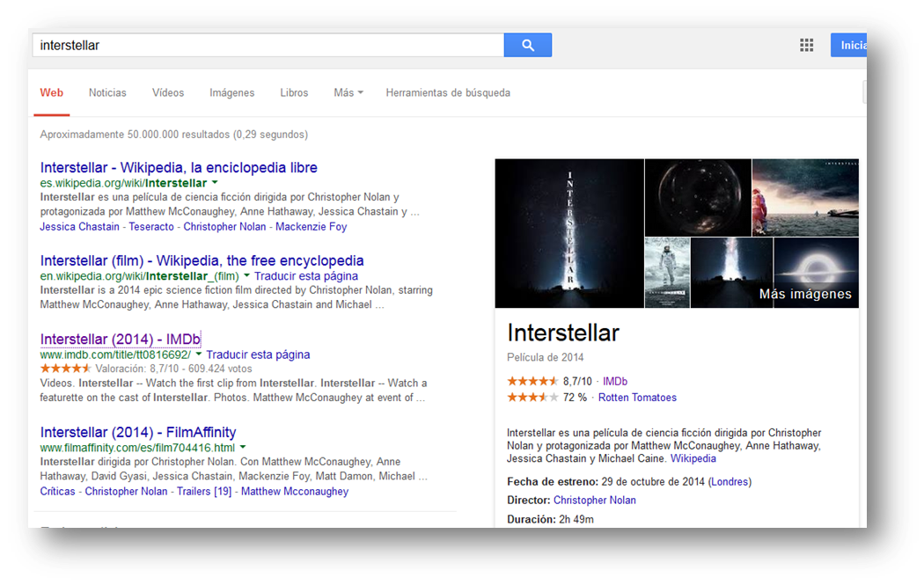This screenshot has height=585, width=924.
Task: Click the blue magnifier search button
Action: pos(527,45)
